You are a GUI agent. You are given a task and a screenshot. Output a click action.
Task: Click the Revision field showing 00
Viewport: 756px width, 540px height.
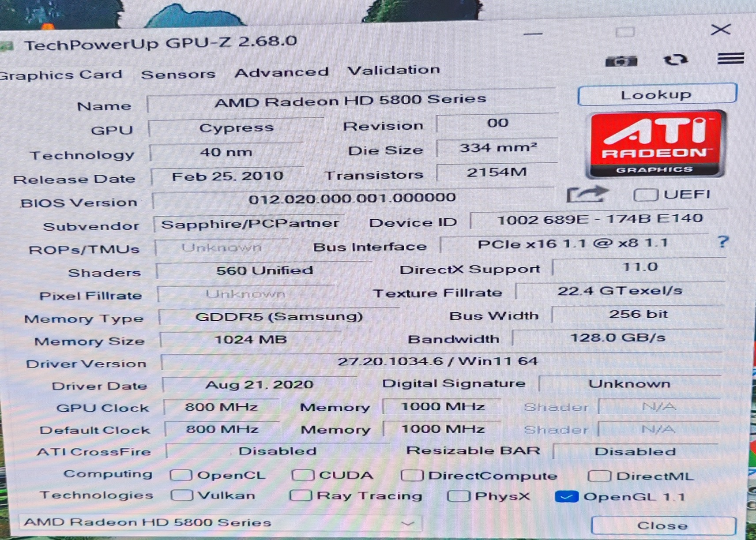click(x=497, y=123)
